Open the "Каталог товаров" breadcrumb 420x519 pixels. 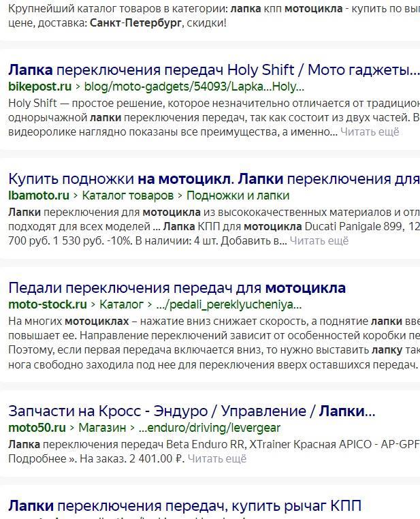[x=127, y=195]
